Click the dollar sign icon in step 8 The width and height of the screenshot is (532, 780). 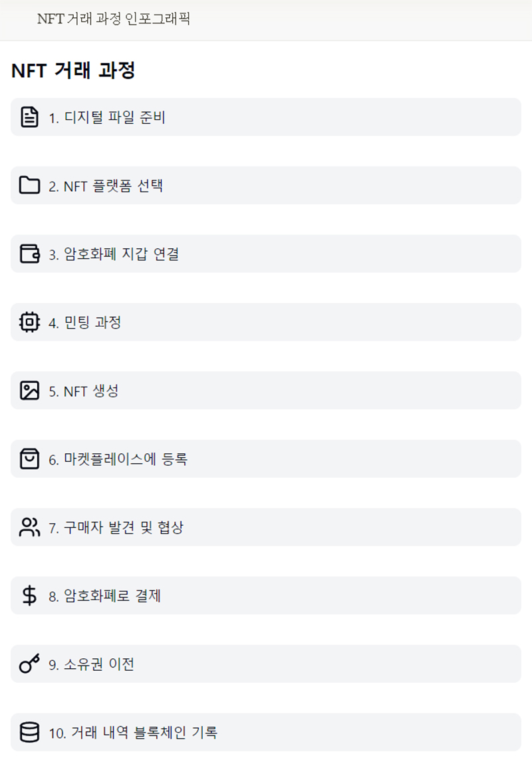[29, 596]
